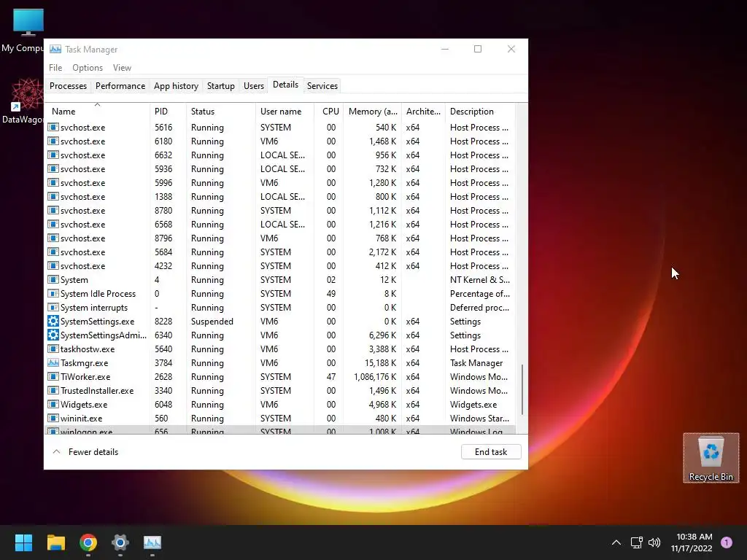Image resolution: width=747 pixels, height=560 pixels.
Task: Switch to the Performance tab
Action: pos(120,86)
